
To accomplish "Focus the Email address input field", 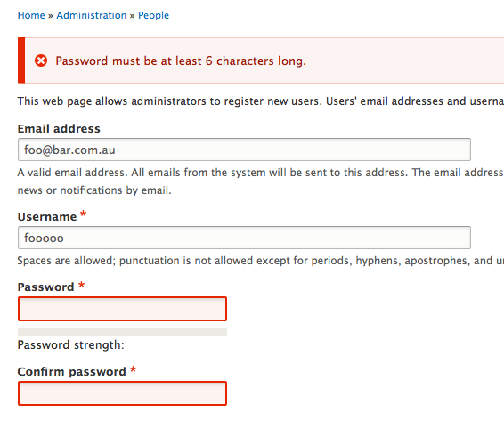I will (244, 150).
